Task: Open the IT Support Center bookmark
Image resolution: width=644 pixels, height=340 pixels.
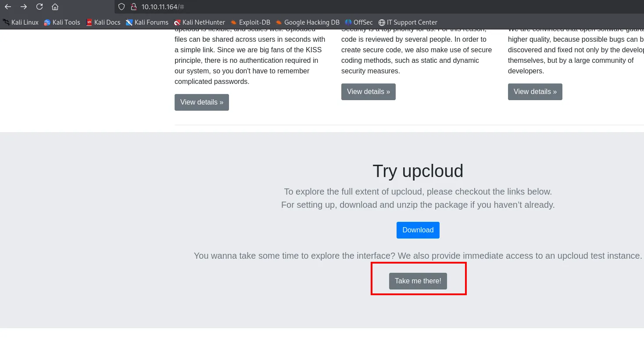Action: [x=408, y=22]
